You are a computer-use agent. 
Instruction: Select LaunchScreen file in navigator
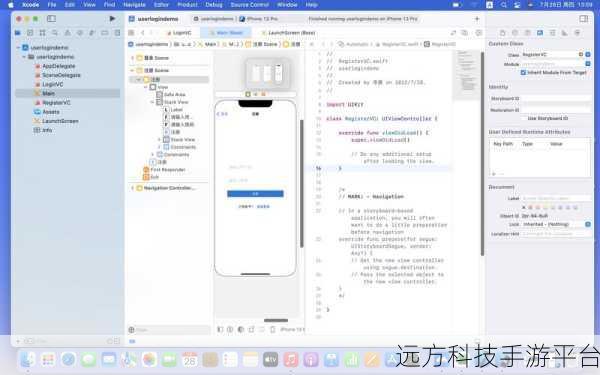[60, 121]
